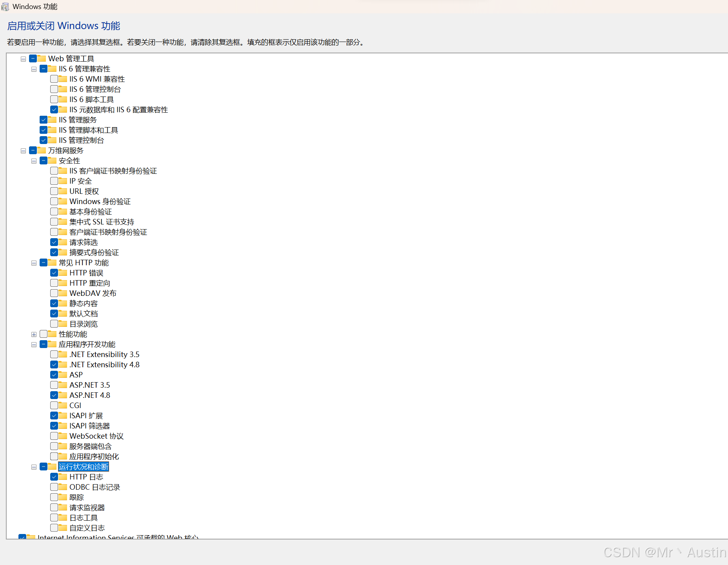
Task: Click the folder icon beside 常见 HTTP 功能
Action: (x=53, y=262)
